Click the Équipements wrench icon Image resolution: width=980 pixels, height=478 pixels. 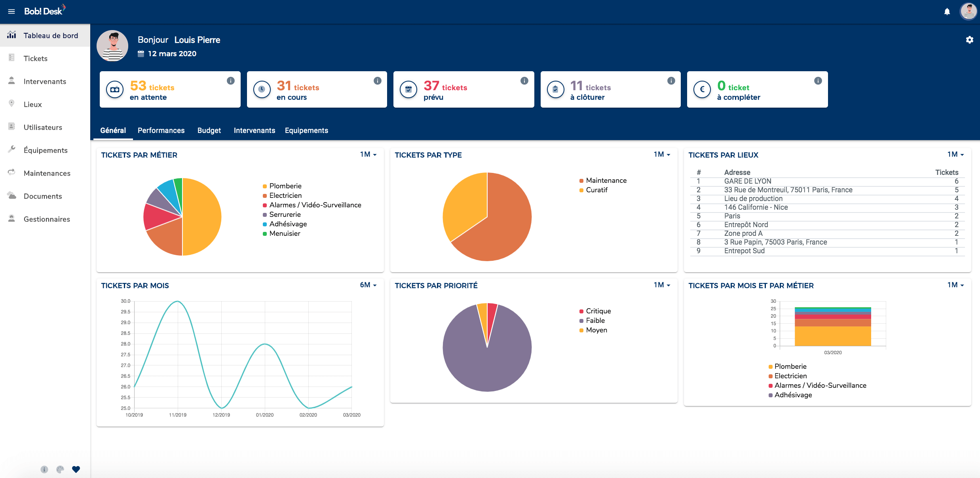pyautogui.click(x=12, y=149)
